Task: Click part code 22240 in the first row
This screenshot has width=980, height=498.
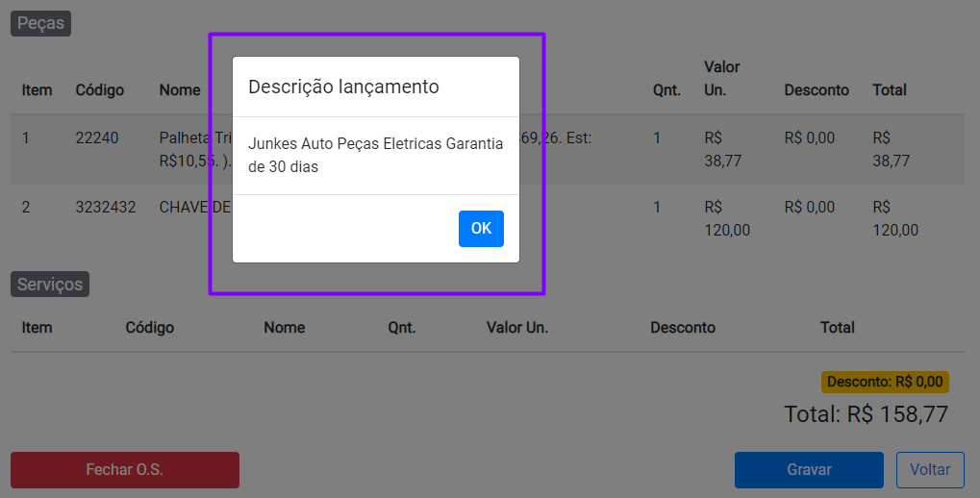Action: [x=97, y=138]
